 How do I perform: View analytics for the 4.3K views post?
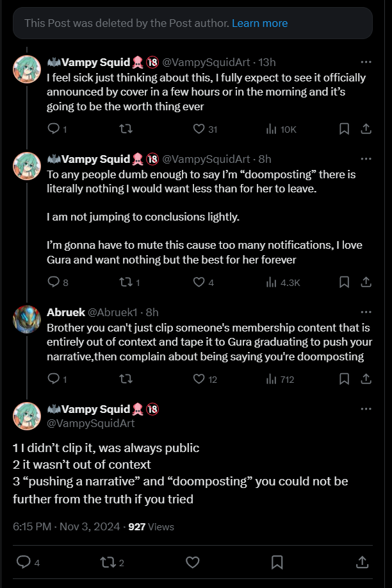pyautogui.click(x=271, y=282)
